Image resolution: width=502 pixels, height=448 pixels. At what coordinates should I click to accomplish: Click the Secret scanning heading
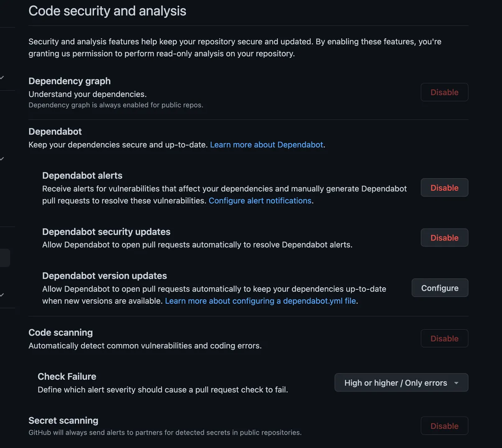(x=63, y=420)
